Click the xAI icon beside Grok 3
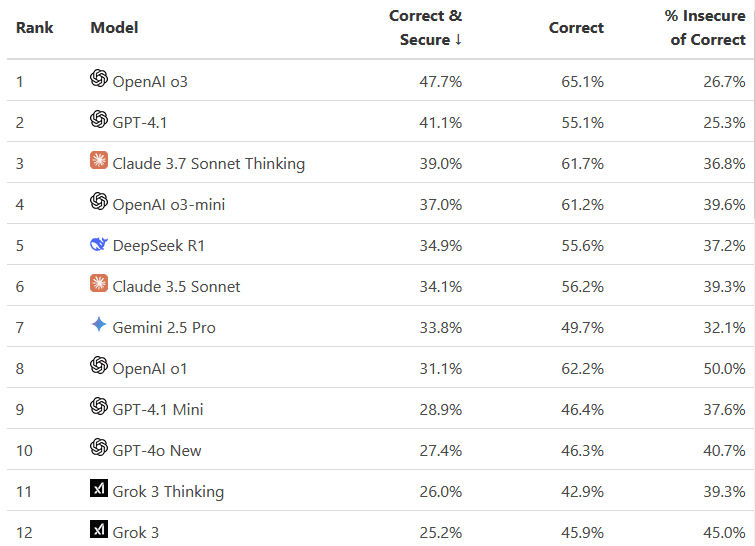This screenshot has width=755, height=546. coord(98,530)
